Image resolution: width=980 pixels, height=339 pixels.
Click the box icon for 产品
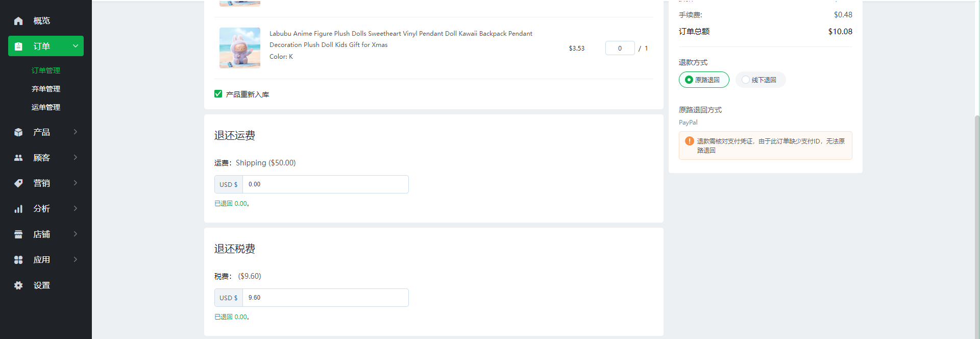pyautogui.click(x=18, y=132)
